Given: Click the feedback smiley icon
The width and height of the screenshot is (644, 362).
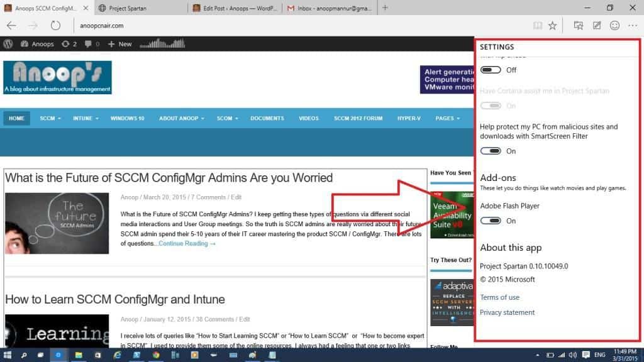Looking at the screenshot, I should coord(614,26).
